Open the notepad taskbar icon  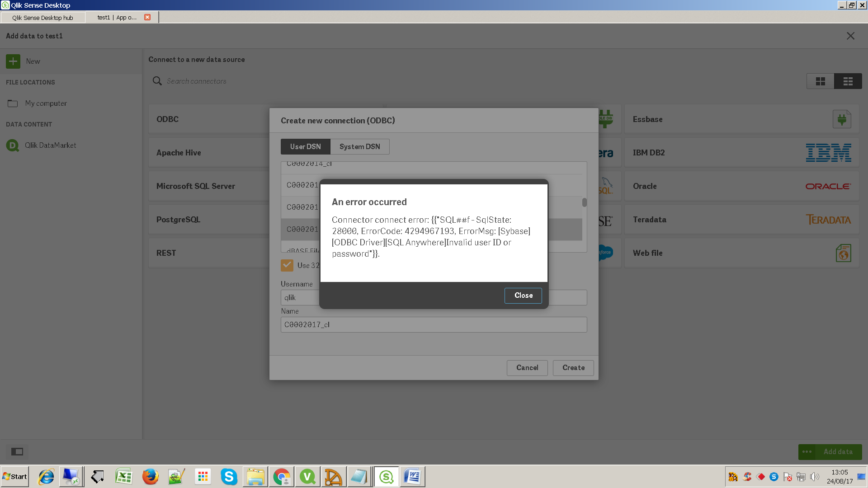(x=359, y=477)
